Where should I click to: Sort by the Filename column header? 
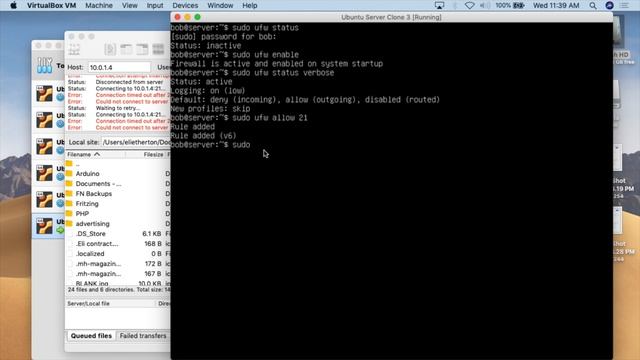pos(96,155)
